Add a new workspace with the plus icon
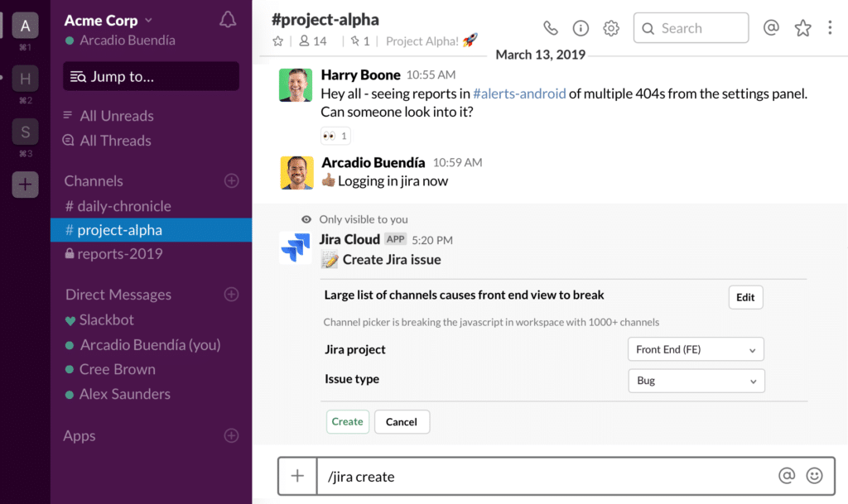Viewport: 848px width, 504px height. point(25,184)
